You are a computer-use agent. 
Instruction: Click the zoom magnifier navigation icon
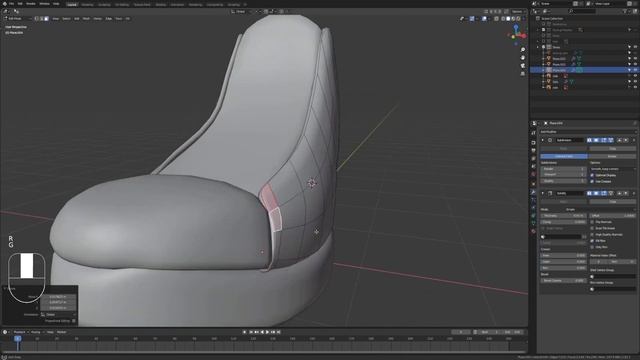[523, 49]
